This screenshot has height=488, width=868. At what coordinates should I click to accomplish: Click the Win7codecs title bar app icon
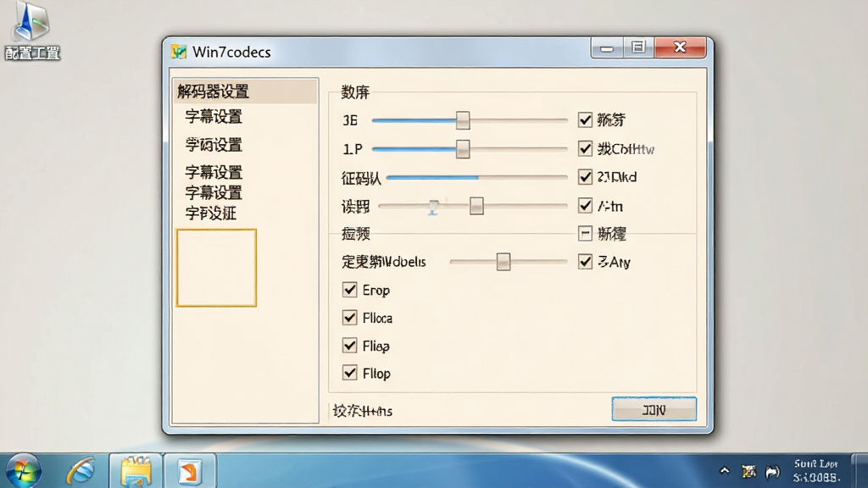point(179,52)
